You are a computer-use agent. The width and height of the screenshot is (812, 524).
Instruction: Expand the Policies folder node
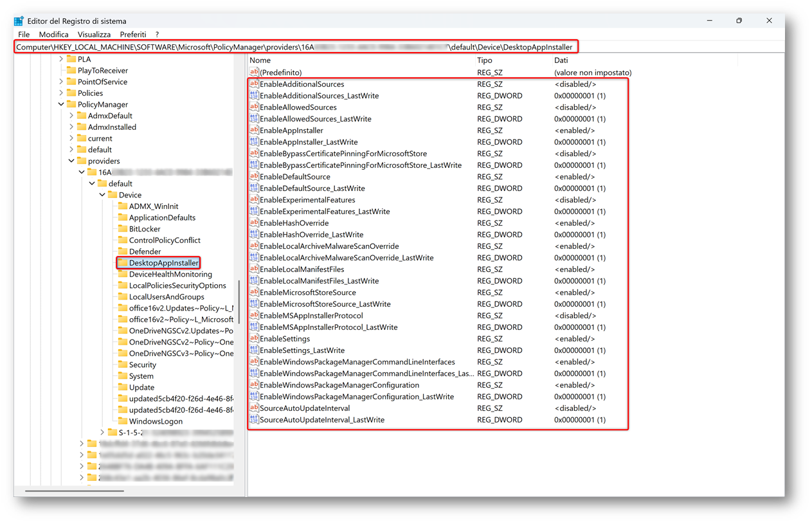coord(62,93)
